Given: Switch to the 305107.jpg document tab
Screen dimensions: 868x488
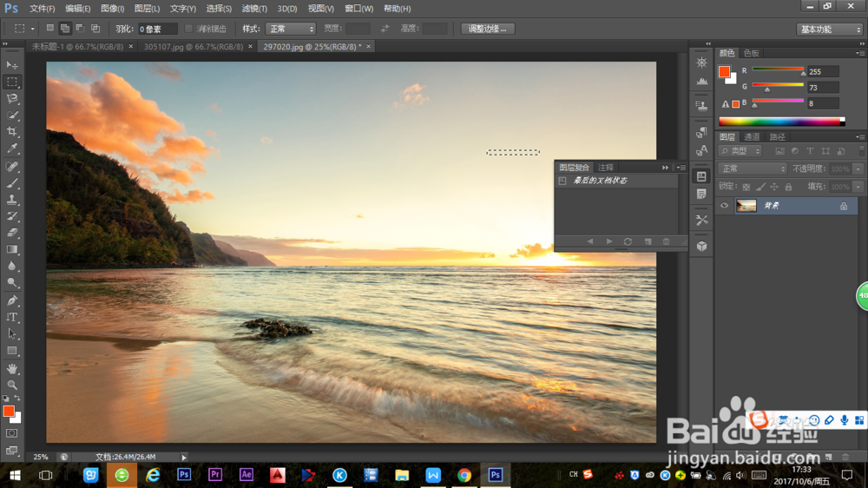Looking at the screenshot, I should (x=194, y=47).
